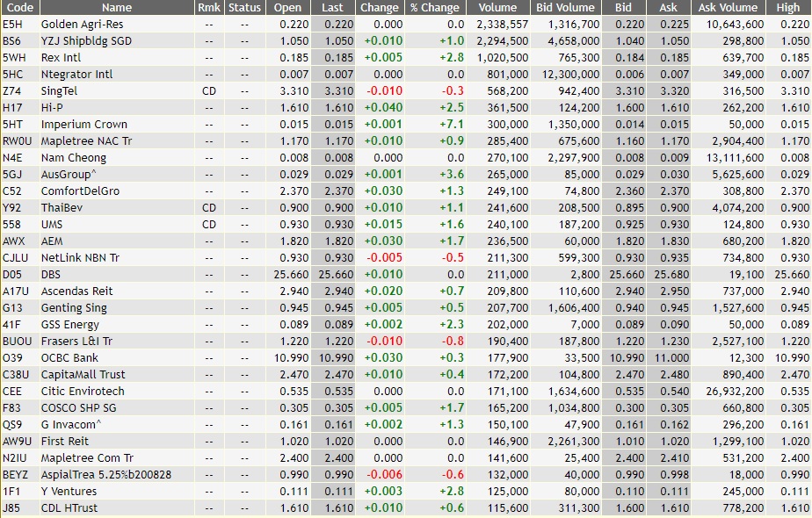Select the First Reit stock name
Image resolution: width=812 pixels, height=518 pixels.
[65, 441]
